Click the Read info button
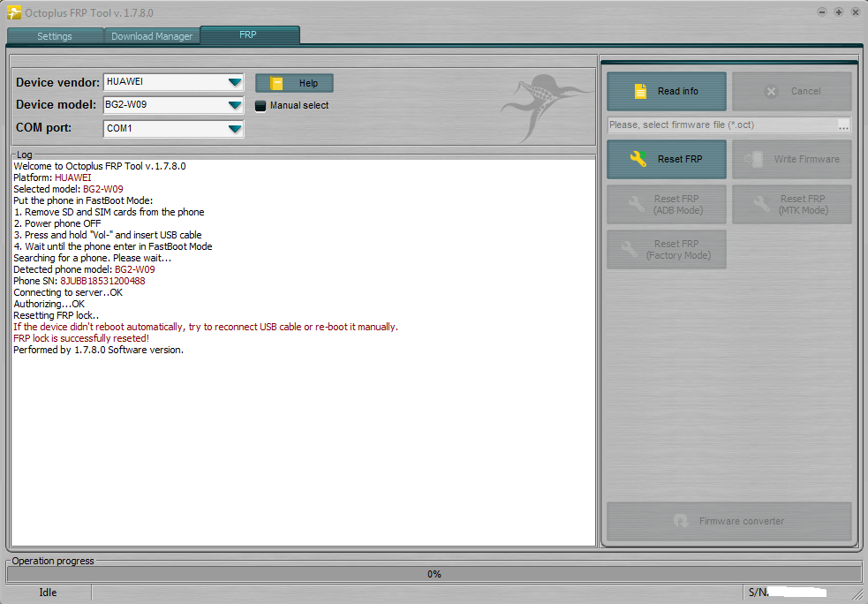 [667, 91]
